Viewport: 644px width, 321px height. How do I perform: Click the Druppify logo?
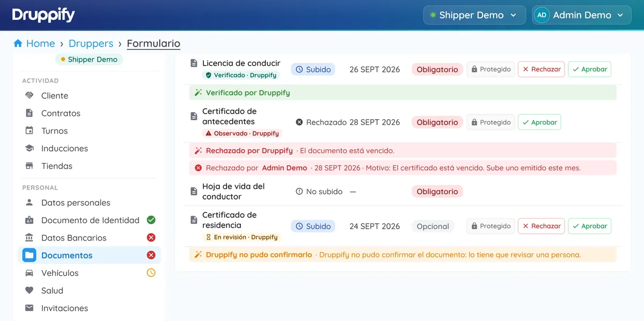coord(43,15)
